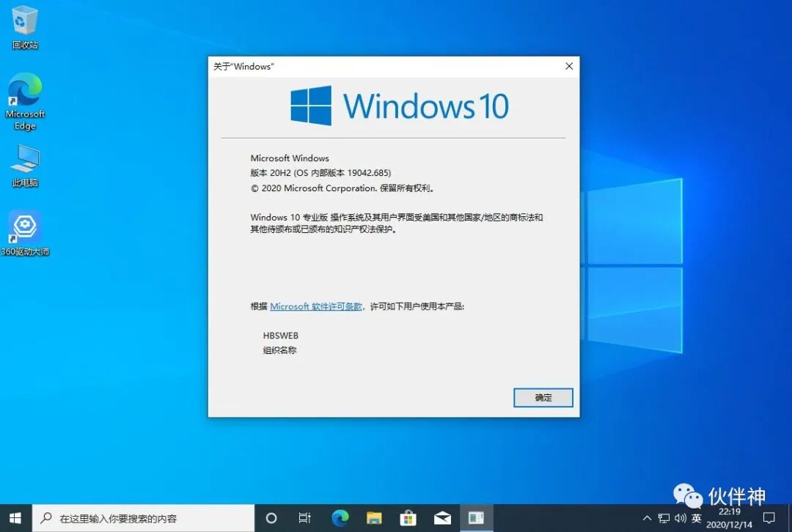Open the Microsoft 软件许可条款 link
The width and height of the screenshot is (792, 532).
tap(316, 306)
